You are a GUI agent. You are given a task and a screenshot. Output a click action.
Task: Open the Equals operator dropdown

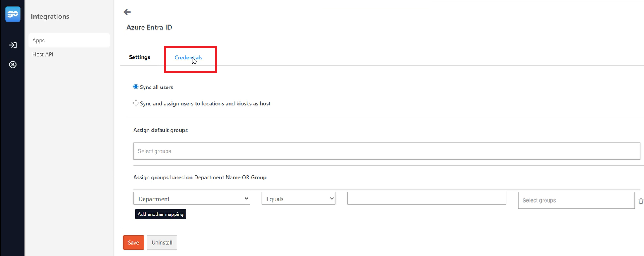coord(298,199)
